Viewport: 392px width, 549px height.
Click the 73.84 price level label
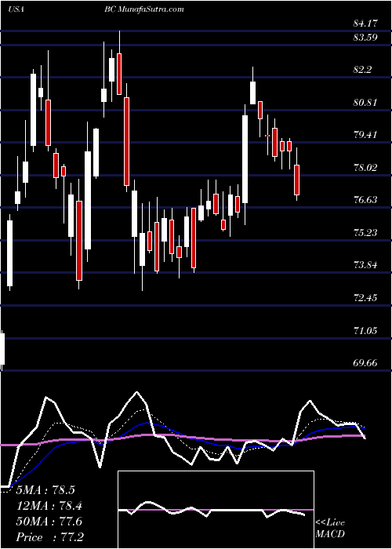[365, 265]
